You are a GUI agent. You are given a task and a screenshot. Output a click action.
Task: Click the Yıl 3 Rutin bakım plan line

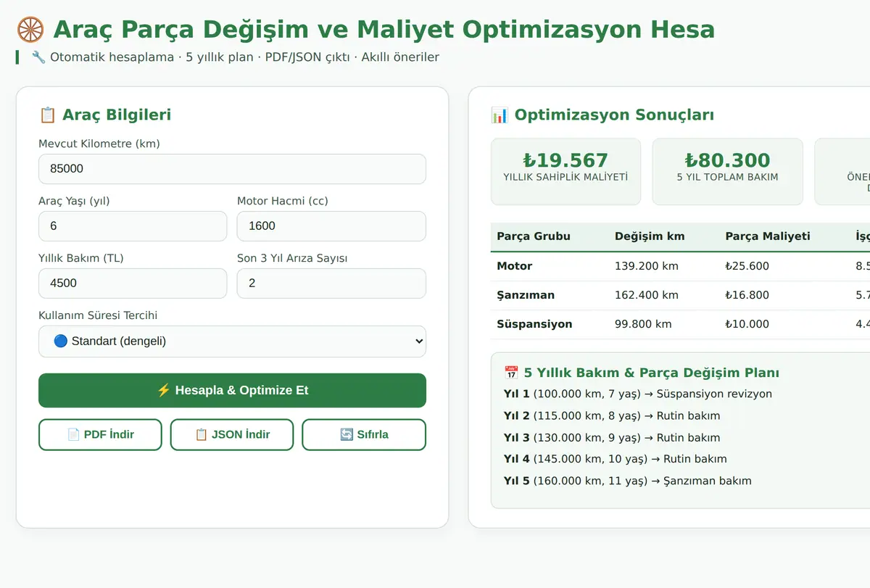tap(612, 438)
